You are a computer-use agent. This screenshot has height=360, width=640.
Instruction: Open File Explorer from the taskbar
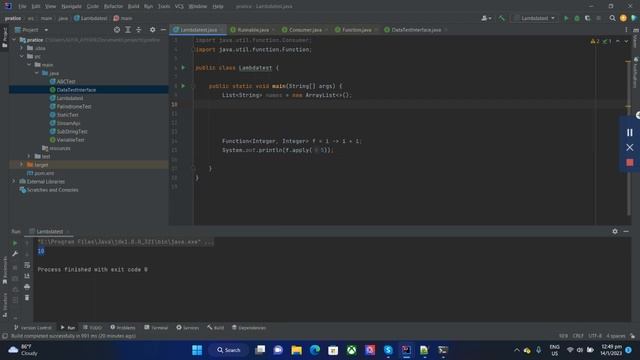[296, 350]
